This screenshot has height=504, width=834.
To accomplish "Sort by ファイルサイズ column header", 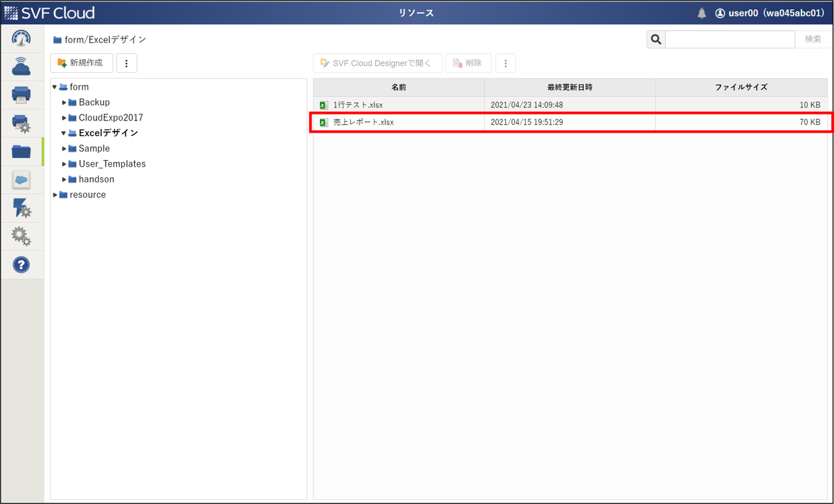I will [x=741, y=87].
